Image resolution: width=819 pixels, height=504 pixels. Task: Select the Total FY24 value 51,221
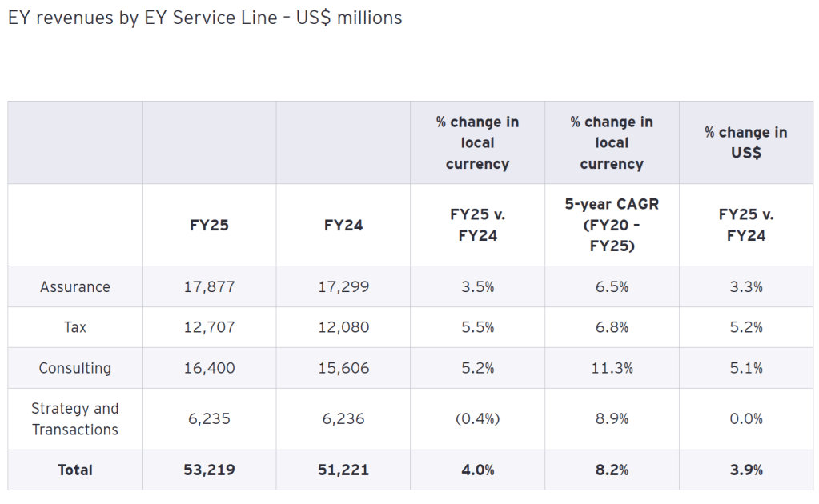point(343,470)
